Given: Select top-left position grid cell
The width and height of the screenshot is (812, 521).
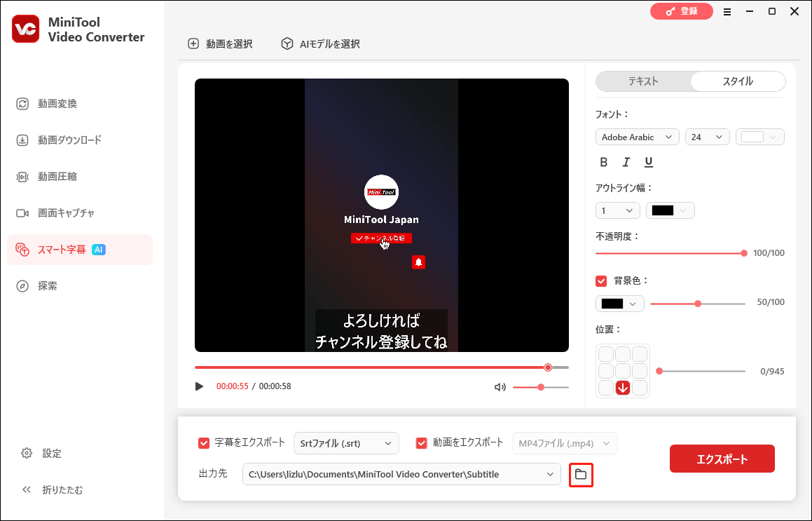Looking at the screenshot, I should (x=606, y=354).
